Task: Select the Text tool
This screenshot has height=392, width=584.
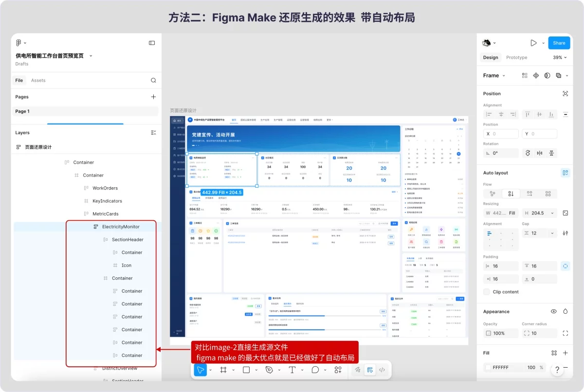Action: (x=292, y=370)
